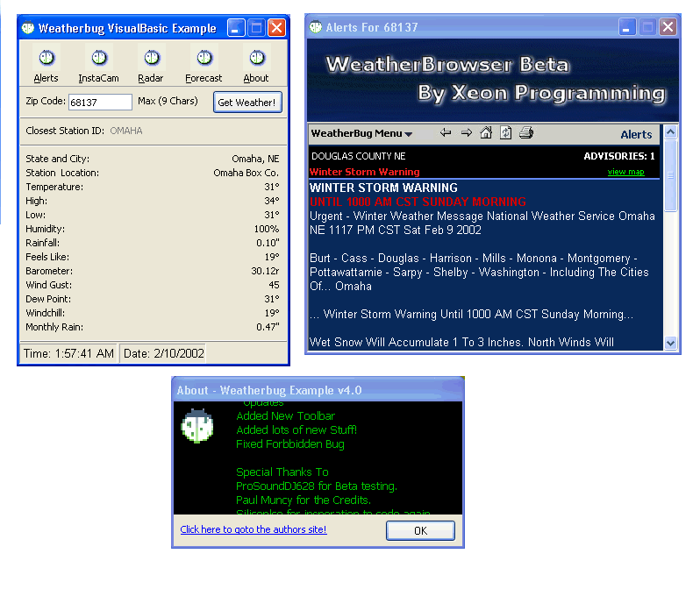Click the Closest Station ID value OMAHA
700x589 pixels.
[126, 131]
